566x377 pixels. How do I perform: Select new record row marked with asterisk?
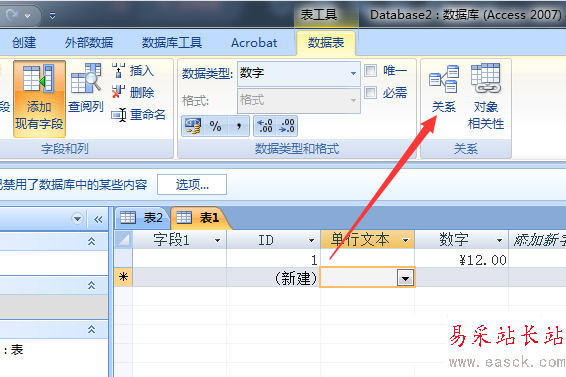123,277
